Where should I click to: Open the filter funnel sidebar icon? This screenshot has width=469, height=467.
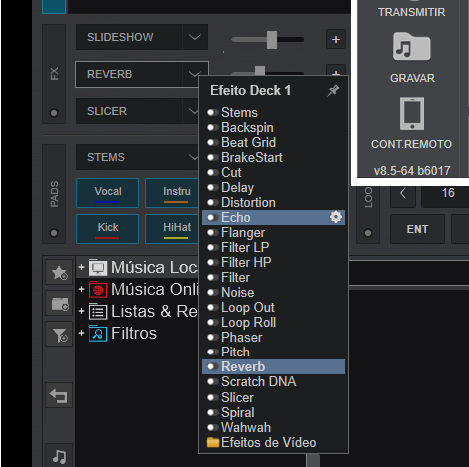coord(59,335)
